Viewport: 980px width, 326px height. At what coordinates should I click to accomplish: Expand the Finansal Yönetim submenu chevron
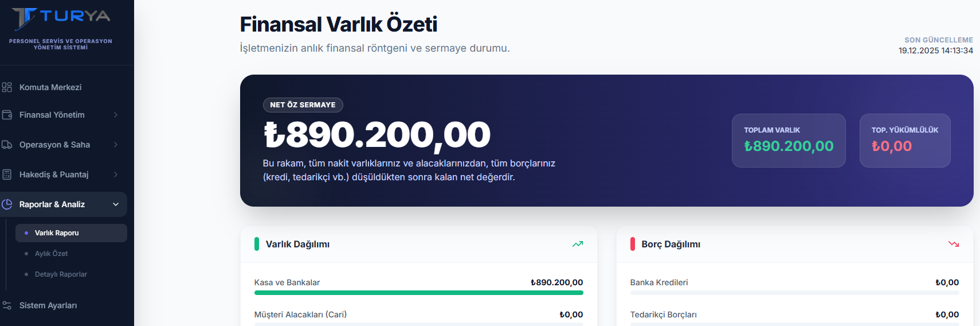coord(116,115)
